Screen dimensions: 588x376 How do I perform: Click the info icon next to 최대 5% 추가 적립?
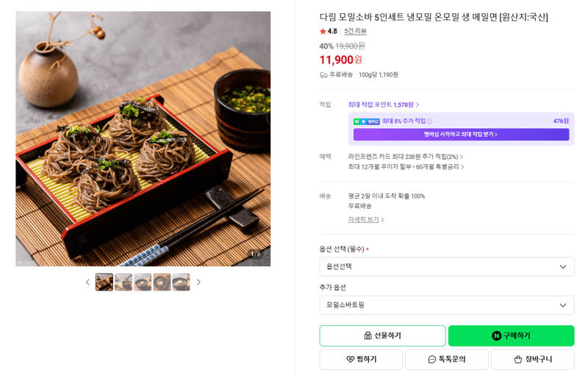(x=429, y=121)
